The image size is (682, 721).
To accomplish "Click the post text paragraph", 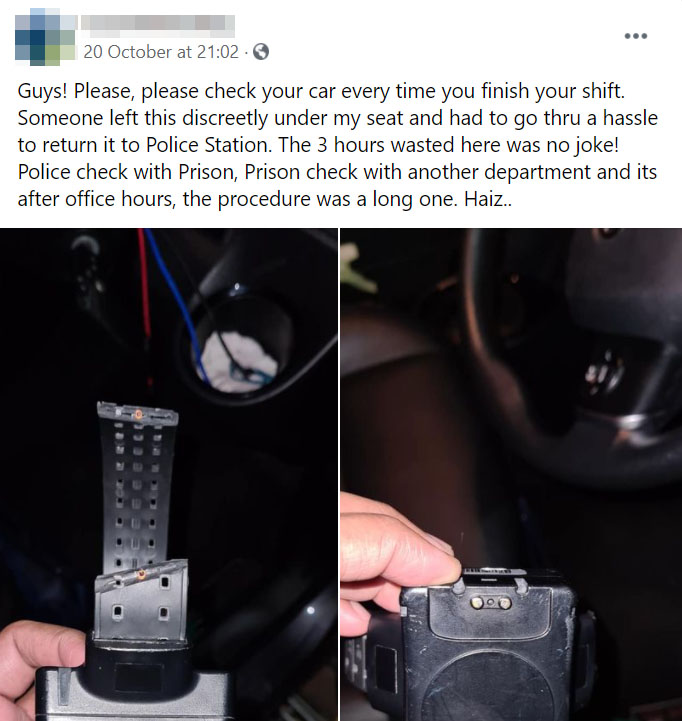I will coord(338,145).
